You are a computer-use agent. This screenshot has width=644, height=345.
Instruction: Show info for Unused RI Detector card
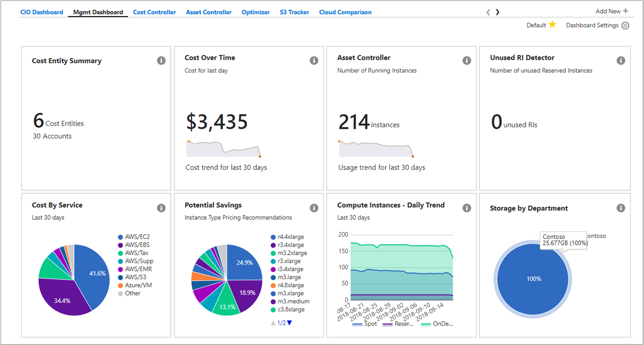(x=621, y=61)
